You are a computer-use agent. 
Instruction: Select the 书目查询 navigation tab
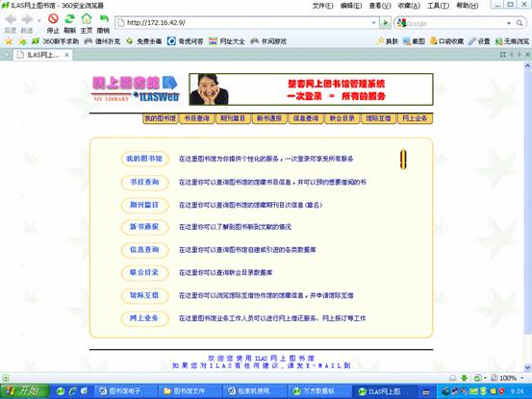click(197, 118)
